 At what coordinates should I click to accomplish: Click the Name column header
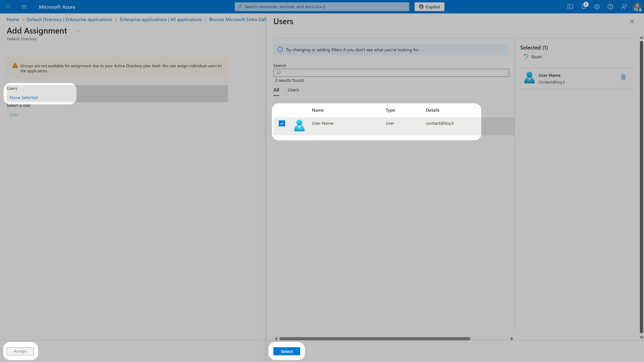point(318,110)
